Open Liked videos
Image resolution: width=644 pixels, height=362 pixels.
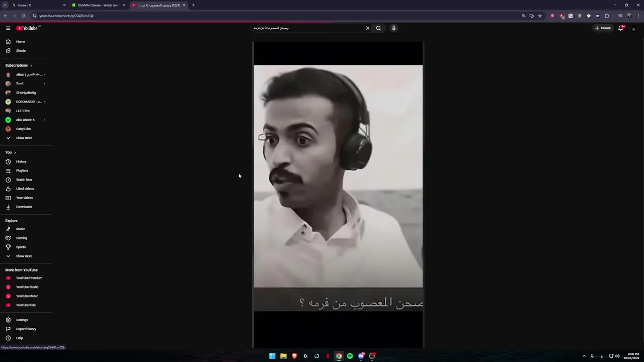tap(26, 189)
